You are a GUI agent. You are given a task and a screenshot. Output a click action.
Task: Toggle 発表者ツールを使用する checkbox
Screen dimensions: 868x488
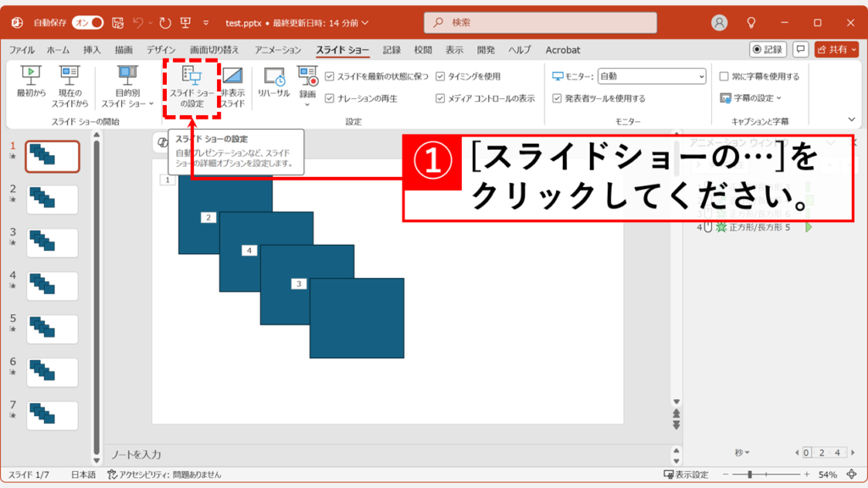[x=557, y=98]
